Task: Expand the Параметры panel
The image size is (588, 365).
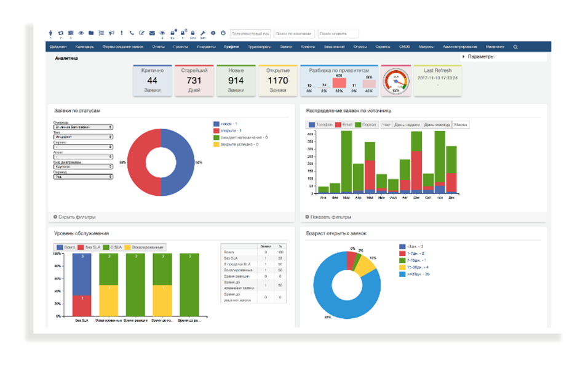Action: 480,57
